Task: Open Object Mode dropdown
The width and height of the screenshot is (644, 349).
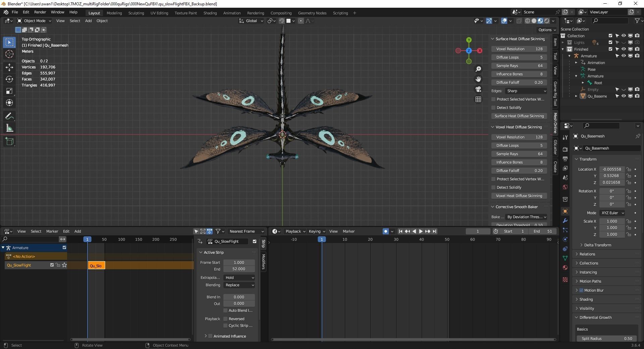Action: (x=34, y=21)
